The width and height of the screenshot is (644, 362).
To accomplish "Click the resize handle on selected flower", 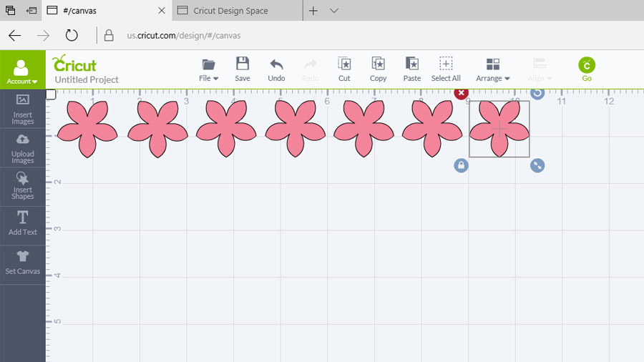I will pos(537,165).
